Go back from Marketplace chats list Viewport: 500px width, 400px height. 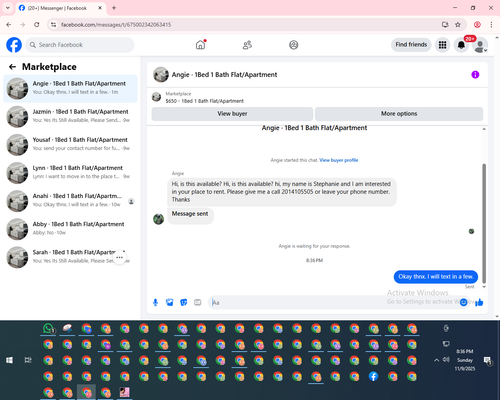click(12, 67)
